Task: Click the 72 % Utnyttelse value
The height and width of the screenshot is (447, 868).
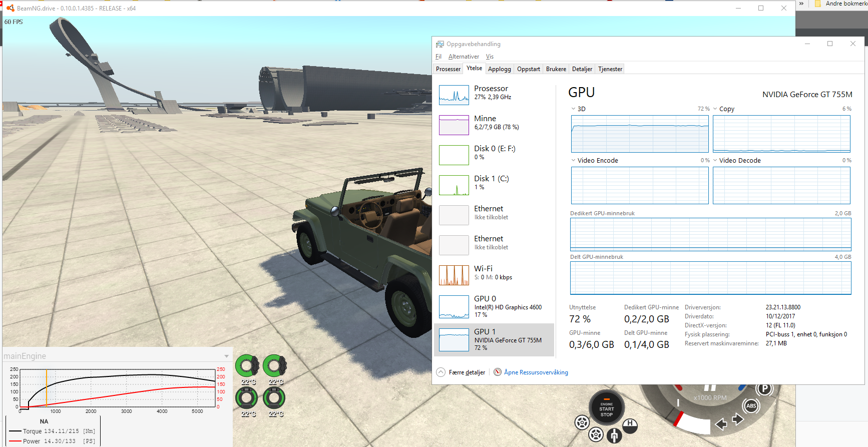Action: tap(580, 319)
